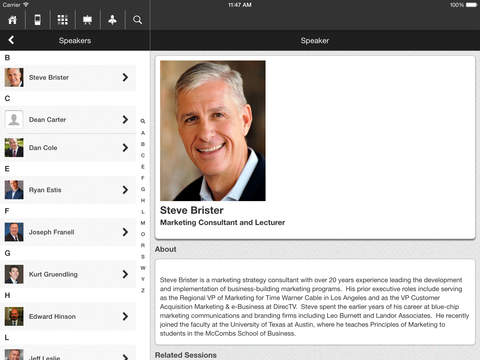Image resolution: width=480 pixels, height=360 pixels.
Task: Open the grid menu icon
Action: coord(63,20)
